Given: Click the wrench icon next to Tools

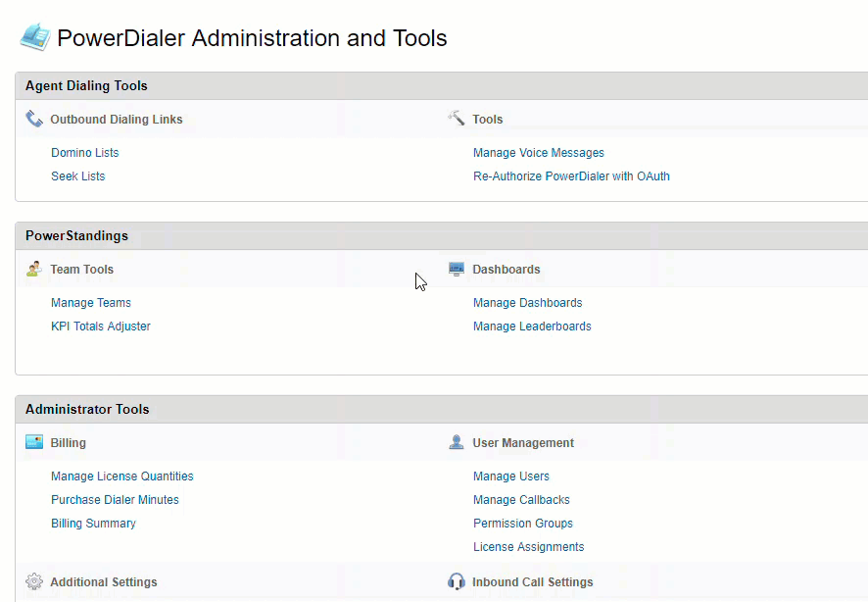Looking at the screenshot, I should [457, 117].
